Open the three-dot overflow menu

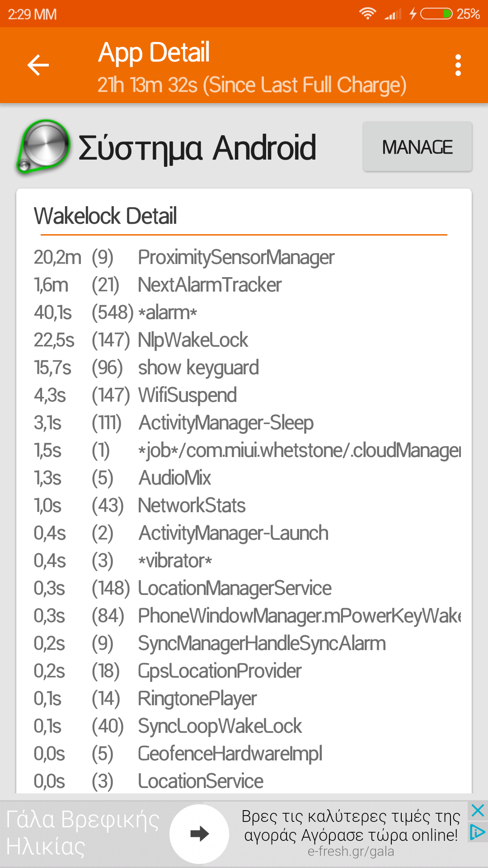click(x=458, y=66)
